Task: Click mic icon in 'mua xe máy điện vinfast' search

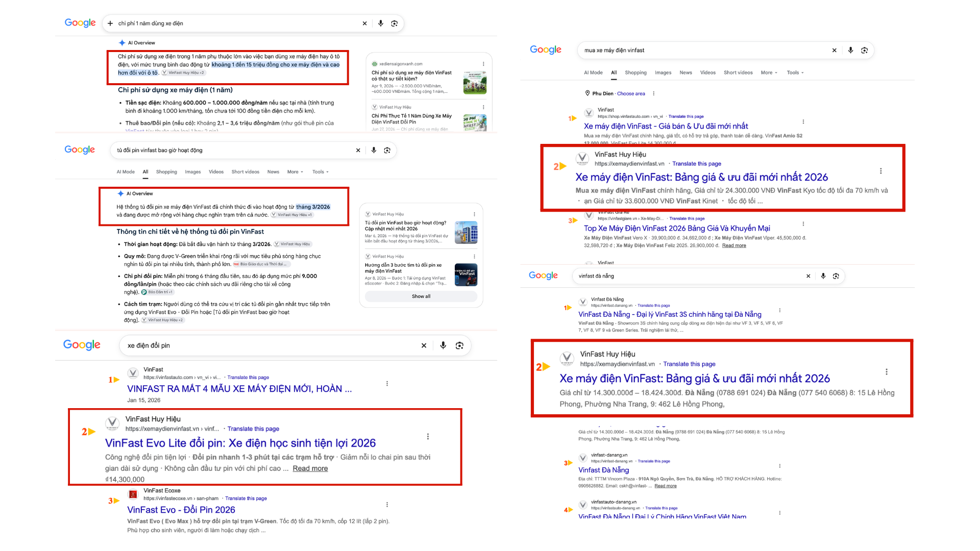Action: click(850, 50)
